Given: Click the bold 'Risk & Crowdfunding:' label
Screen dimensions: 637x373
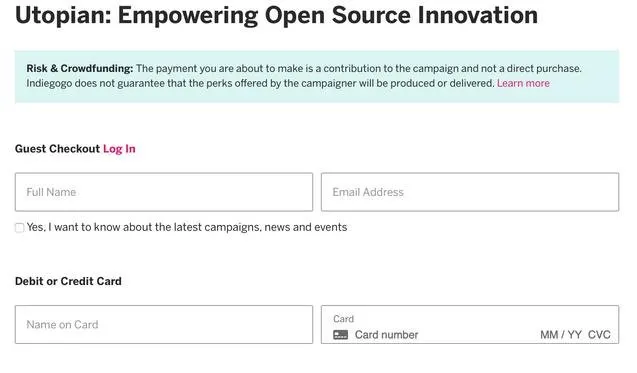Looking at the screenshot, I should click(80, 69).
